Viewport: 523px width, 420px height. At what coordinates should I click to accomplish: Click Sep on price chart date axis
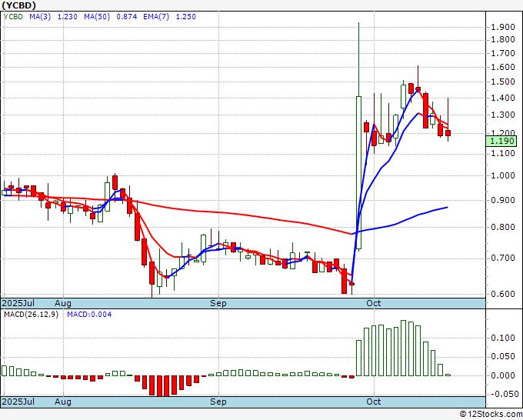[x=218, y=304]
